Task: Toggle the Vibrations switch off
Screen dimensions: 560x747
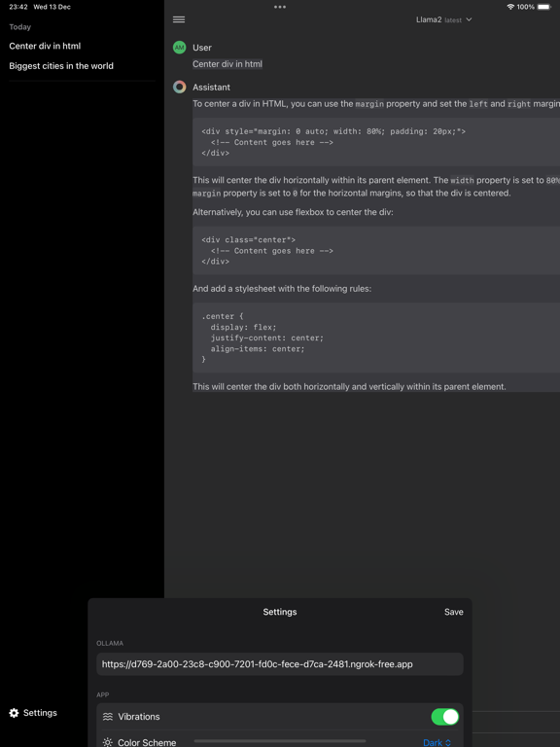Action: pyautogui.click(x=444, y=717)
